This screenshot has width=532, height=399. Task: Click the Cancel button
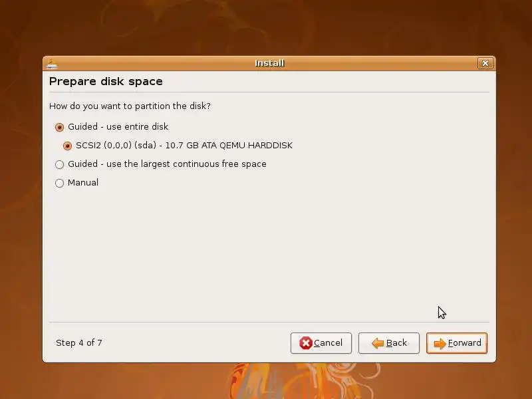(x=321, y=343)
